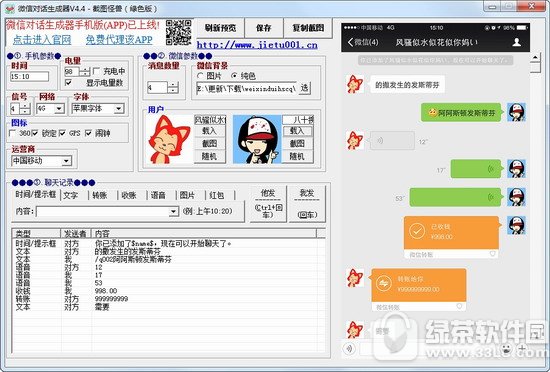550x372 pixels.
Task: Click the green 53" voice message bubble
Action: coord(455,197)
